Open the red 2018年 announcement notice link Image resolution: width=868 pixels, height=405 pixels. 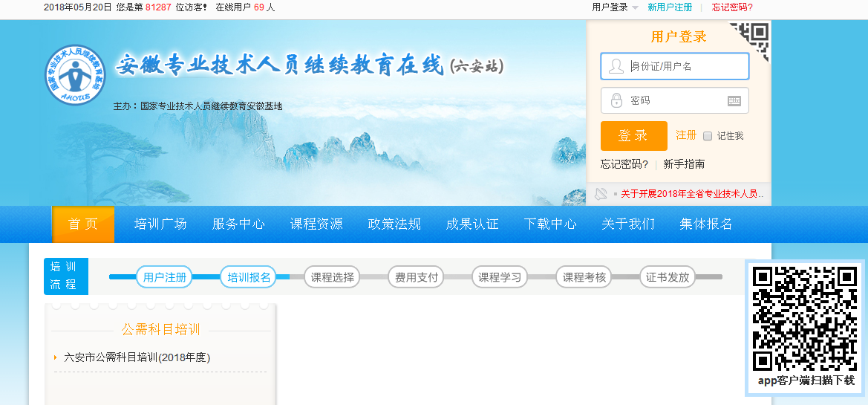[692, 194]
